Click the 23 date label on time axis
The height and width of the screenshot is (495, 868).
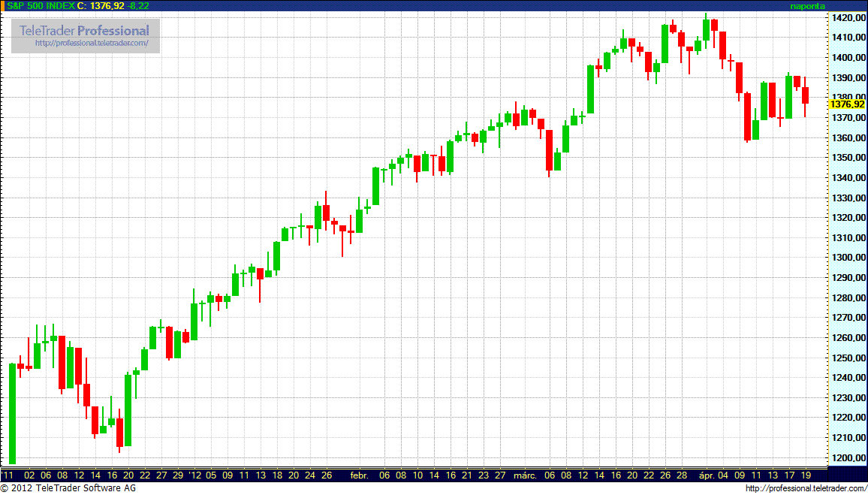(x=484, y=475)
